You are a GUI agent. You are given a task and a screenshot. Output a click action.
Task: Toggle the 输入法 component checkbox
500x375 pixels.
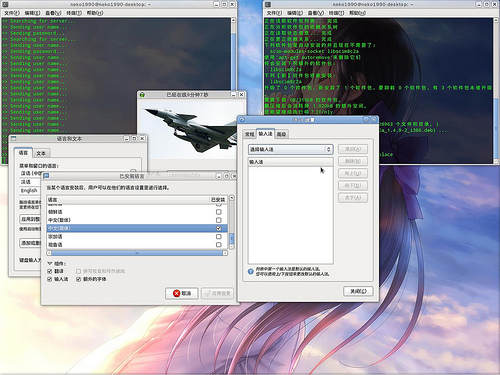point(50,279)
